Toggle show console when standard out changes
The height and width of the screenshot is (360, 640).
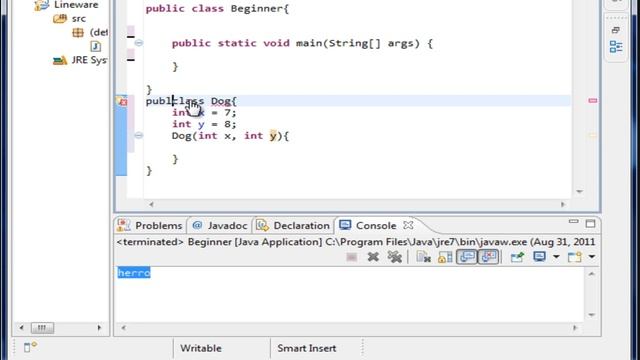pyautogui.click(x=467, y=257)
